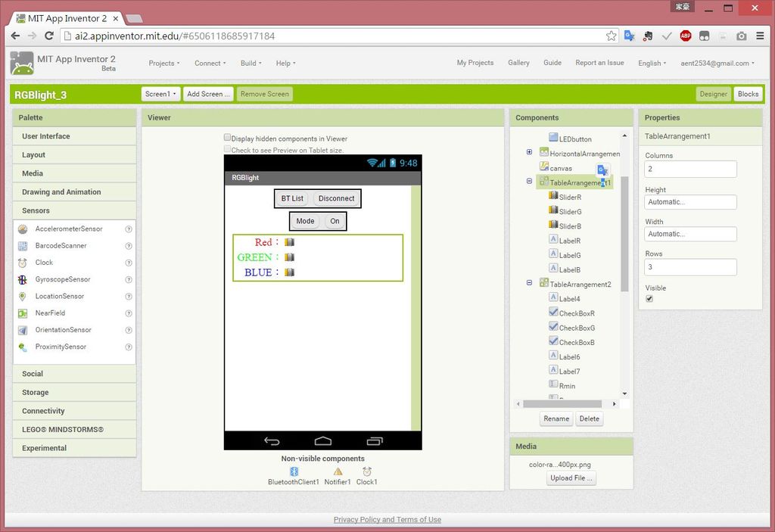775x532 pixels.
Task: Open Drawing and Animation palette section
Action: point(75,191)
